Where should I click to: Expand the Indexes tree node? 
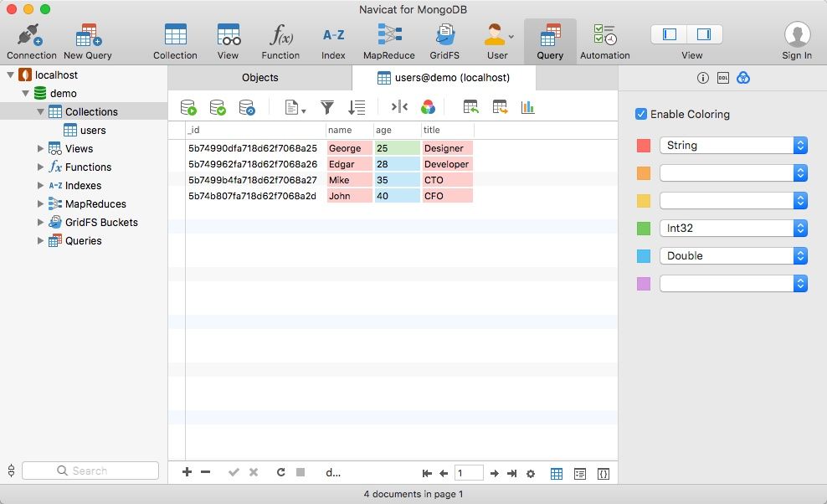click(40, 186)
